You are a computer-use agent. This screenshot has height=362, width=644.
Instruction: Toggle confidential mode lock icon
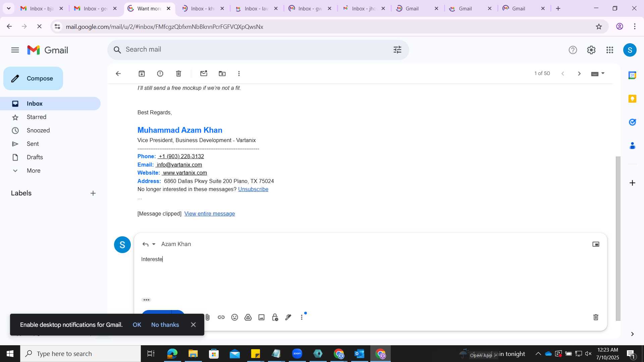[x=275, y=317]
